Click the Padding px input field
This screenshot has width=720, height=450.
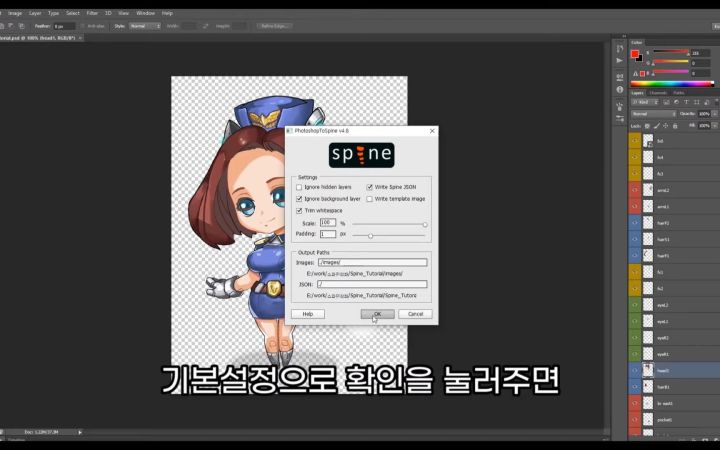coord(328,234)
